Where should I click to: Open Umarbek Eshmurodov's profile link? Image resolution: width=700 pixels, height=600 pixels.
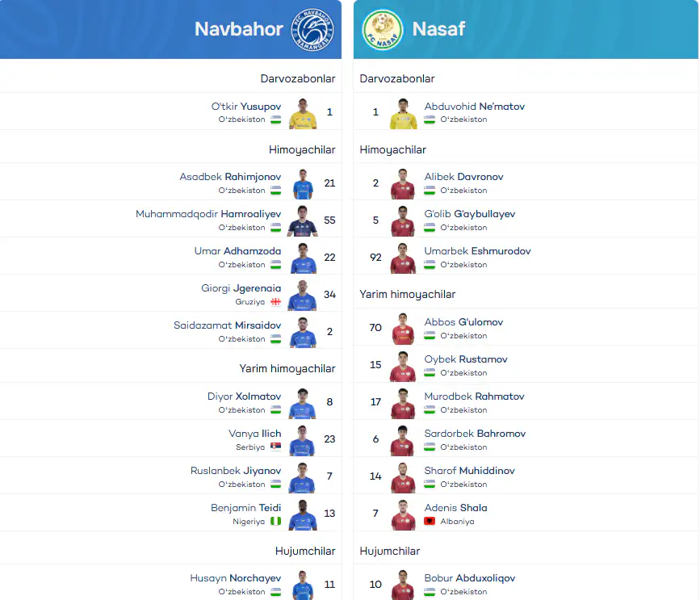coord(477,251)
